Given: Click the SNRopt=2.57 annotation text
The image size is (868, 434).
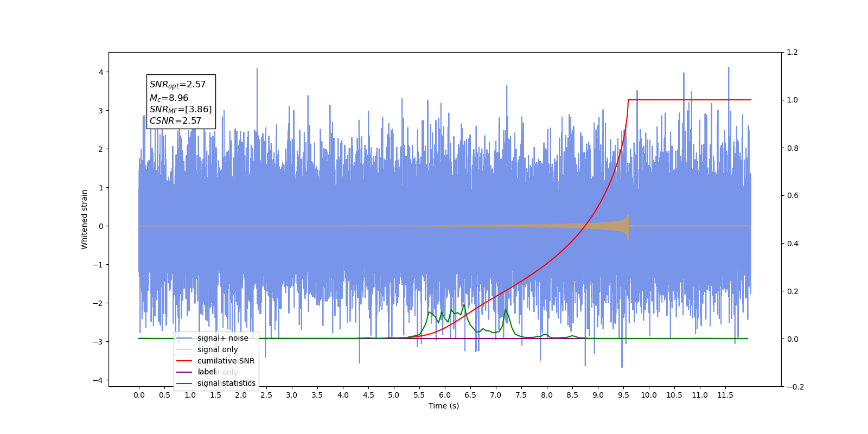Looking at the screenshot, I should tap(177, 85).
